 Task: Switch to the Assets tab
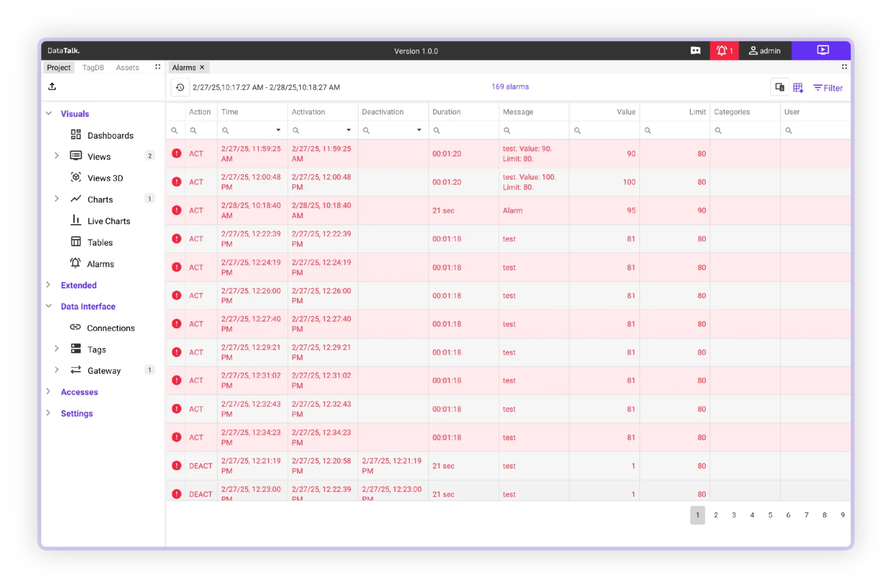tap(127, 67)
